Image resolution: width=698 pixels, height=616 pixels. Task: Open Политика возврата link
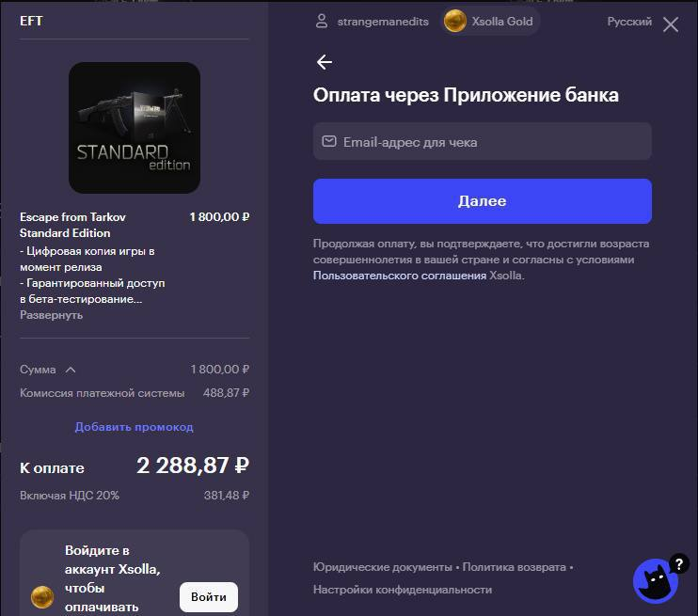click(514, 567)
